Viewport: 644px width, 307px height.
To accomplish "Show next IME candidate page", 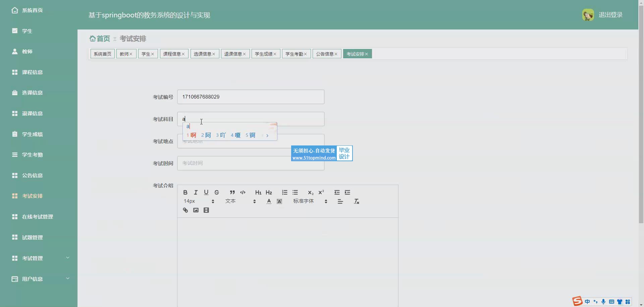I will pyautogui.click(x=267, y=135).
